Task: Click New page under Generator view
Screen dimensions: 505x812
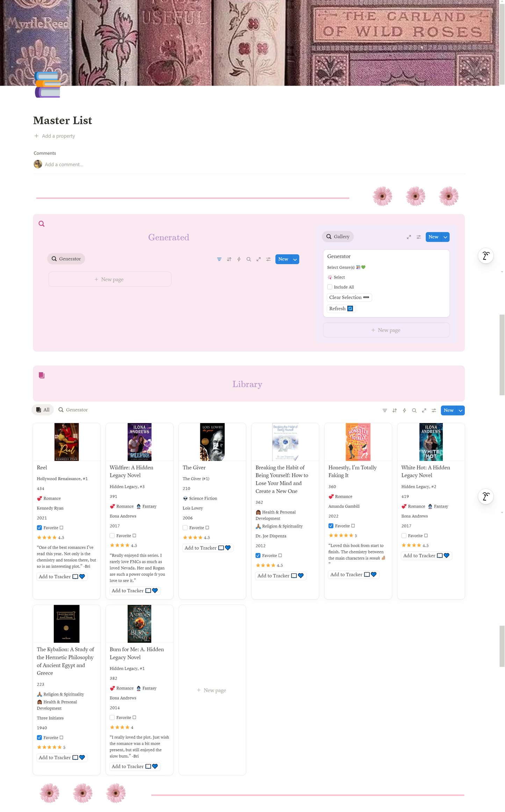Action: (110, 279)
